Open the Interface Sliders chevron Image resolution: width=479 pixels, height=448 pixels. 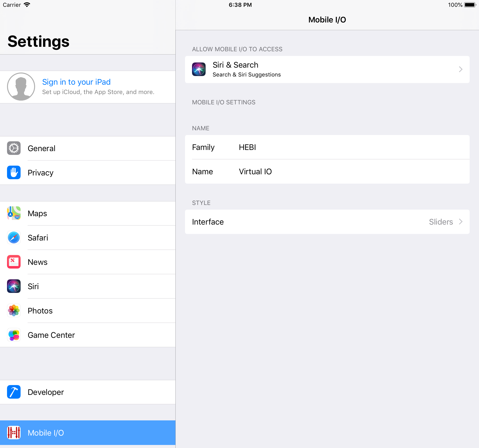point(461,222)
